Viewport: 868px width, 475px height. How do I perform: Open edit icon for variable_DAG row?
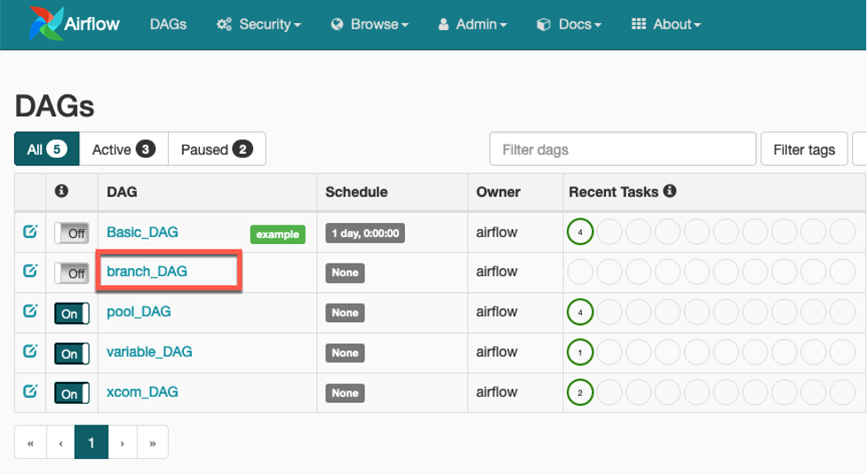(30, 352)
